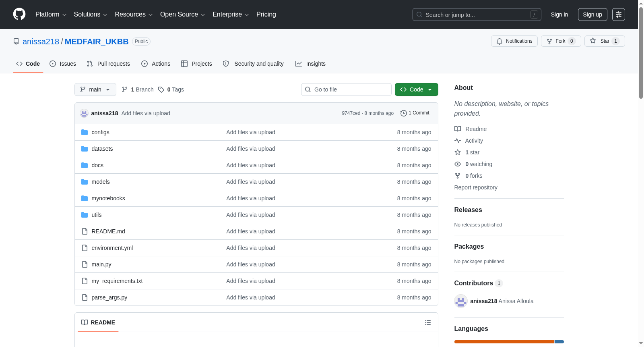
Task: Click anissa218 avatar in commit row
Action: coord(84,113)
